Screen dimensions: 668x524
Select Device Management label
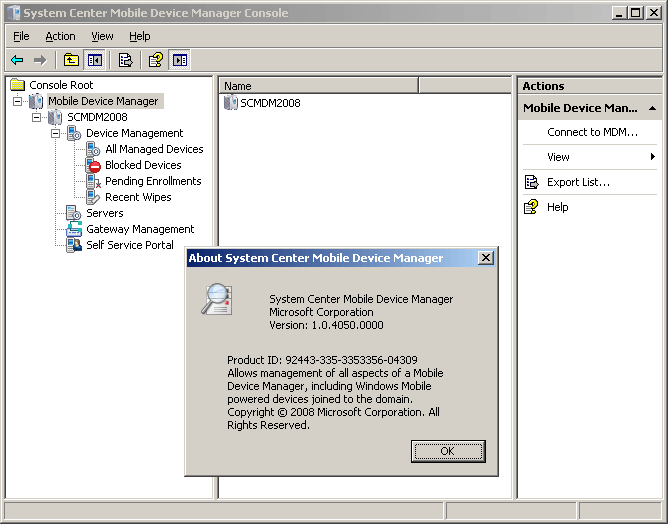point(135,133)
